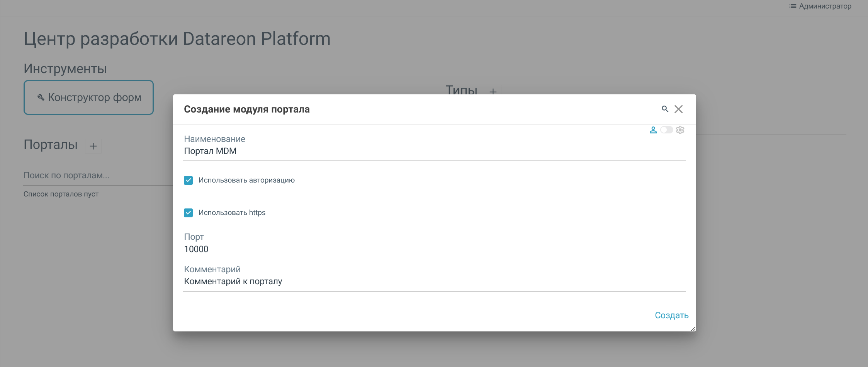This screenshot has width=868, height=367.
Task: Toggle the switch next to the gear icon
Action: [x=666, y=130]
